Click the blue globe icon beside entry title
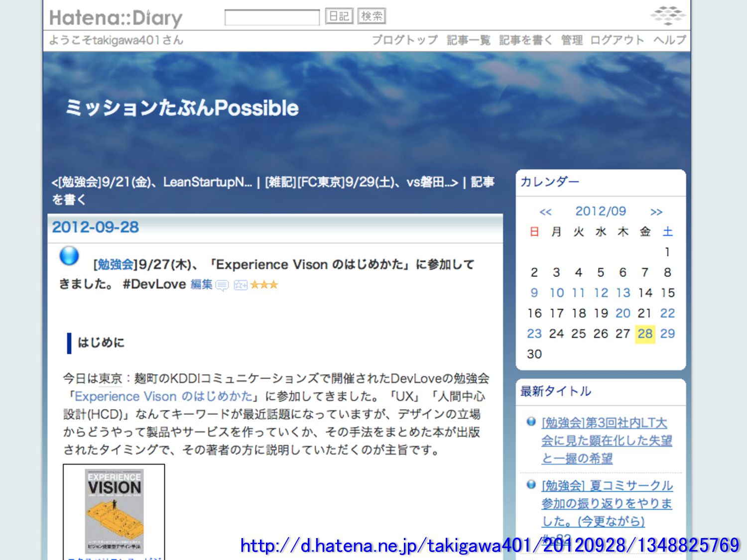 click(69, 256)
